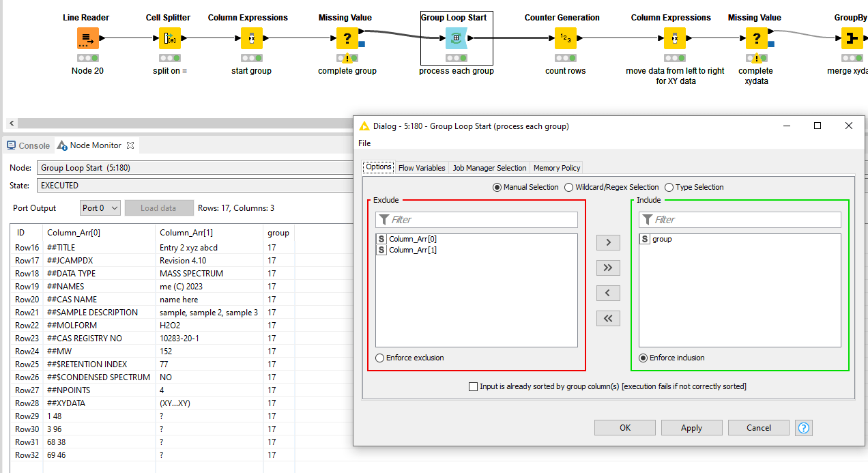Select the Group Loop Start node icon

[457, 38]
